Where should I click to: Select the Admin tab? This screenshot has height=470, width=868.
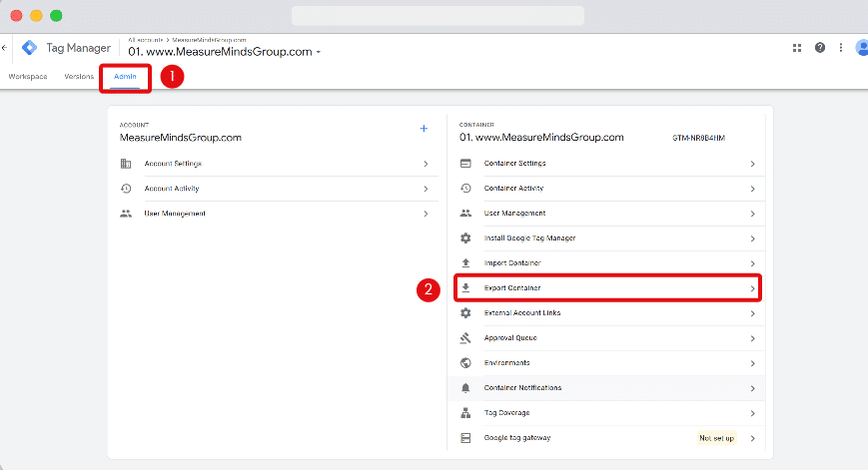point(125,76)
